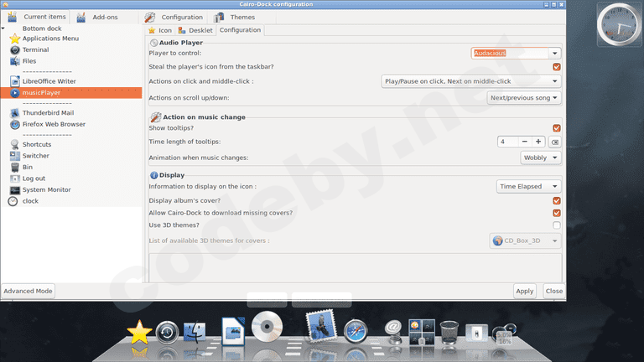The width and height of the screenshot is (644, 362).
Task: Click the Advanced Mode button
Action: point(28,291)
